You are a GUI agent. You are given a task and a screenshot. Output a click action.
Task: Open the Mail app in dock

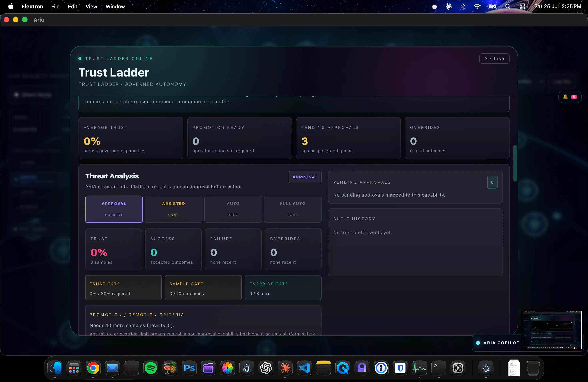coord(112,368)
